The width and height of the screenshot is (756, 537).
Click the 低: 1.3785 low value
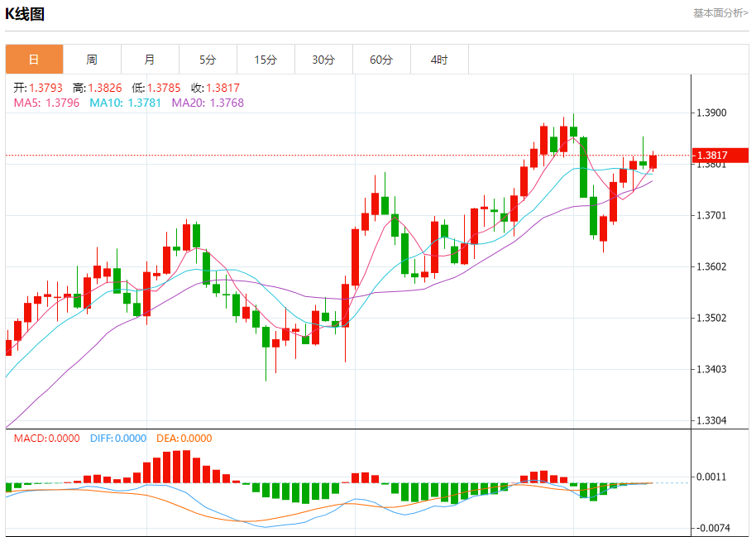tap(156, 88)
